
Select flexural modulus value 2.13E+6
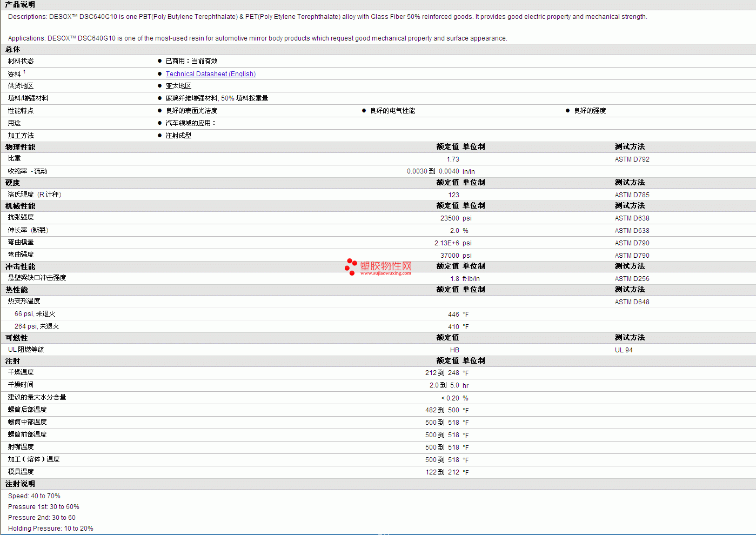coord(447,243)
